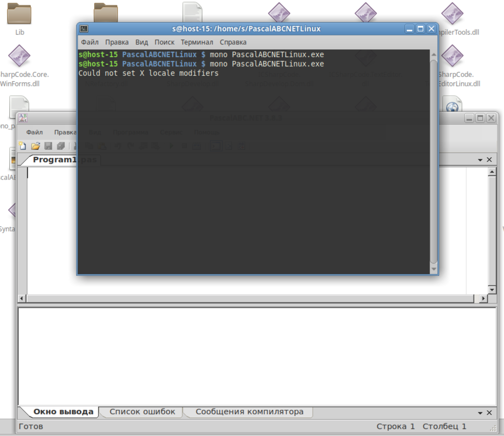Viewport: 504px width, 436px height.
Task: Close the terminal window
Action: click(x=432, y=29)
